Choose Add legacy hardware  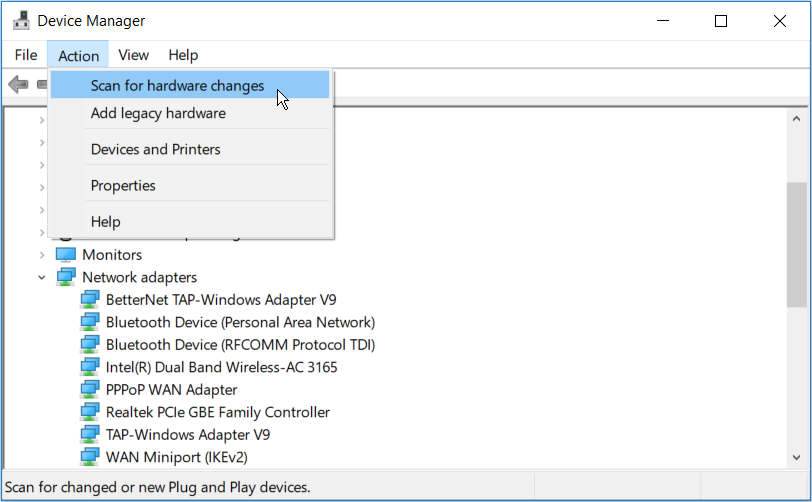pos(158,113)
